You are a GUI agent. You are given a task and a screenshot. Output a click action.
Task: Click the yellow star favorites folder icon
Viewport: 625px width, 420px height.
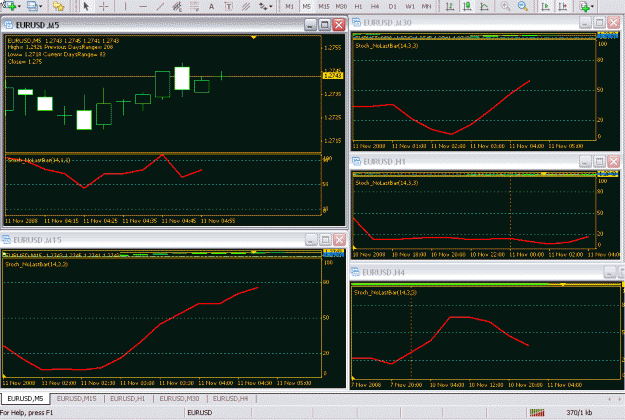pyautogui.click(x=59, y=6)
